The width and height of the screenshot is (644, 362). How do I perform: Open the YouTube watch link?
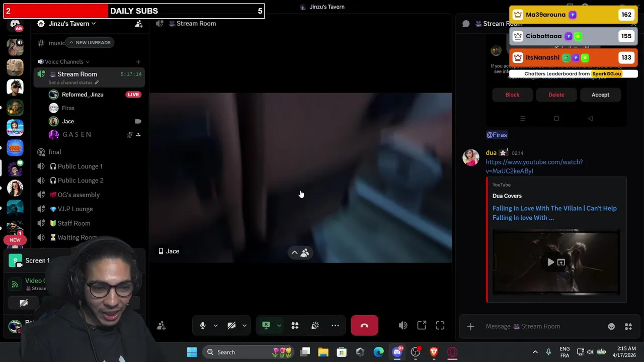534,166
